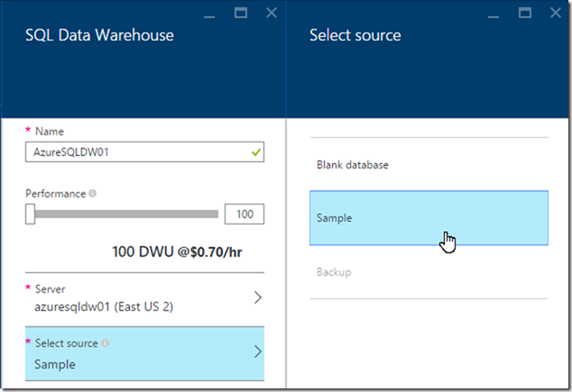This screenshot has height=392, width=572.
Task: Click the Performance info icon
Action: coord(93,194)
